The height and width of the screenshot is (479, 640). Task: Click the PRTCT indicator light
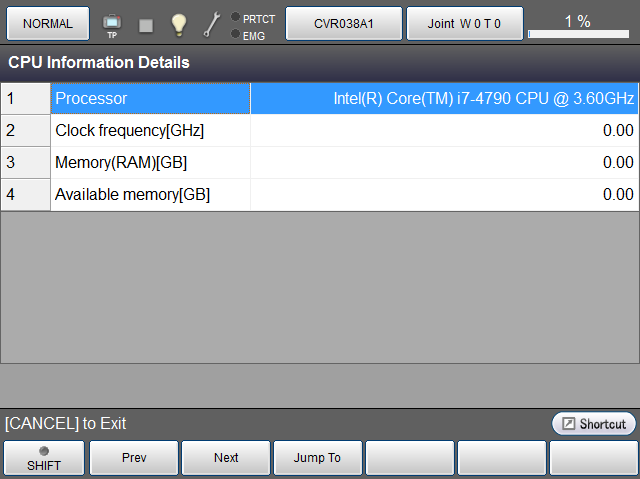click(235, 17)
